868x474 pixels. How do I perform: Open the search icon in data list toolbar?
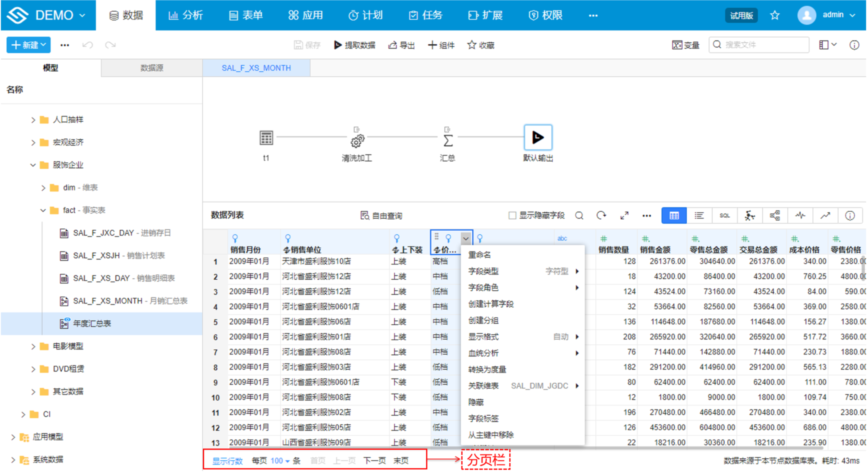click(579, 215)
